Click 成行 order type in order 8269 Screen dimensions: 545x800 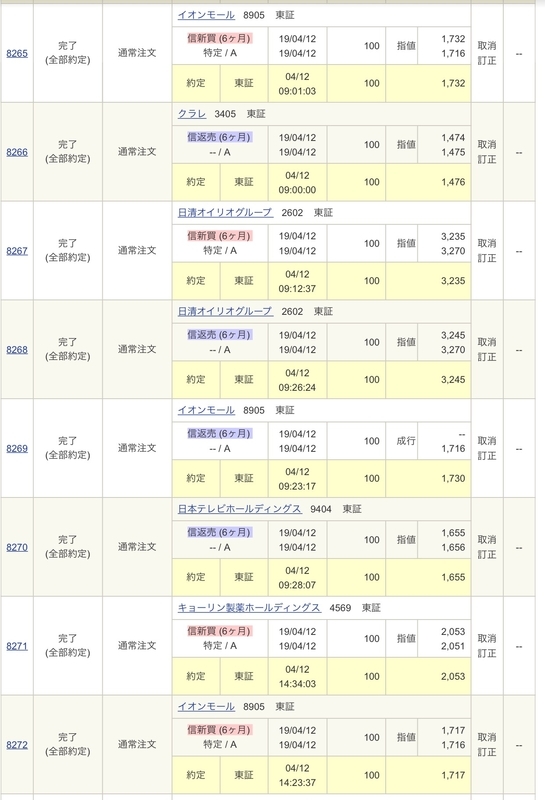(x=406, y=441)
